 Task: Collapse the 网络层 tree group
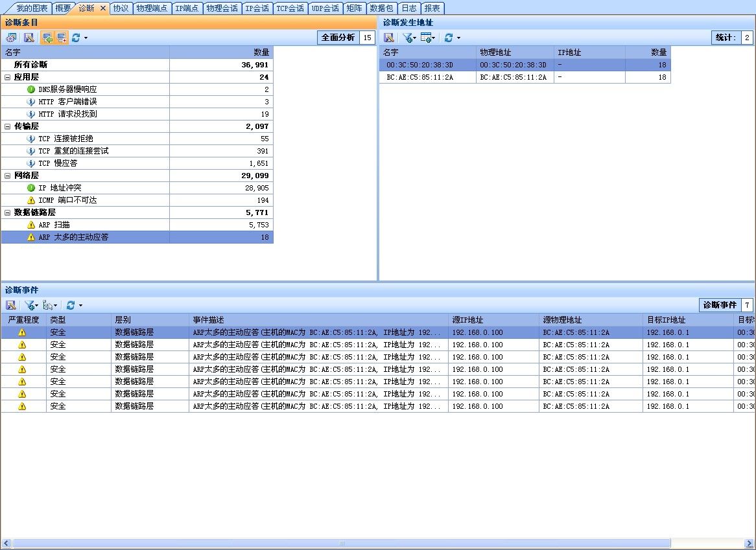tap(7, 176)
